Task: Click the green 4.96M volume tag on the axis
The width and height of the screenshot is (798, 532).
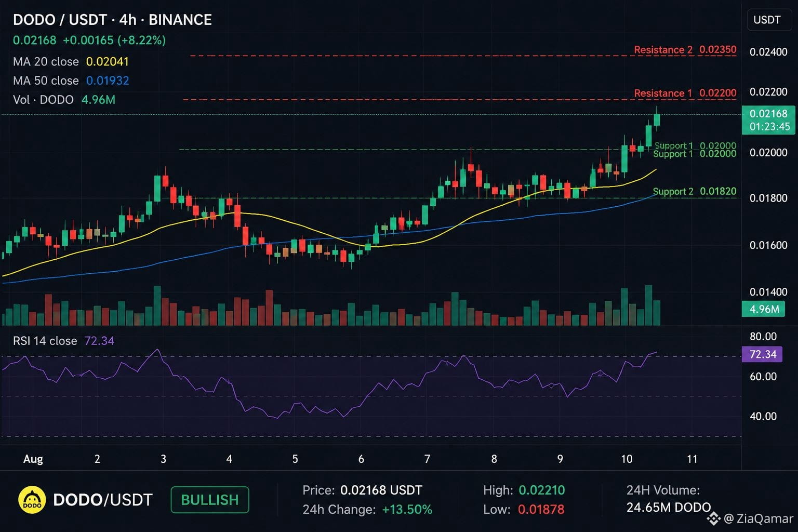Action: coord(764,309)
